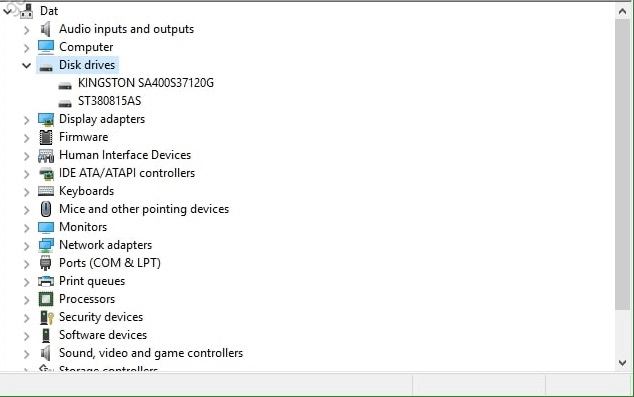Expand the Keyboards category
Screen dimensions: 634x397
coord(27,192)
